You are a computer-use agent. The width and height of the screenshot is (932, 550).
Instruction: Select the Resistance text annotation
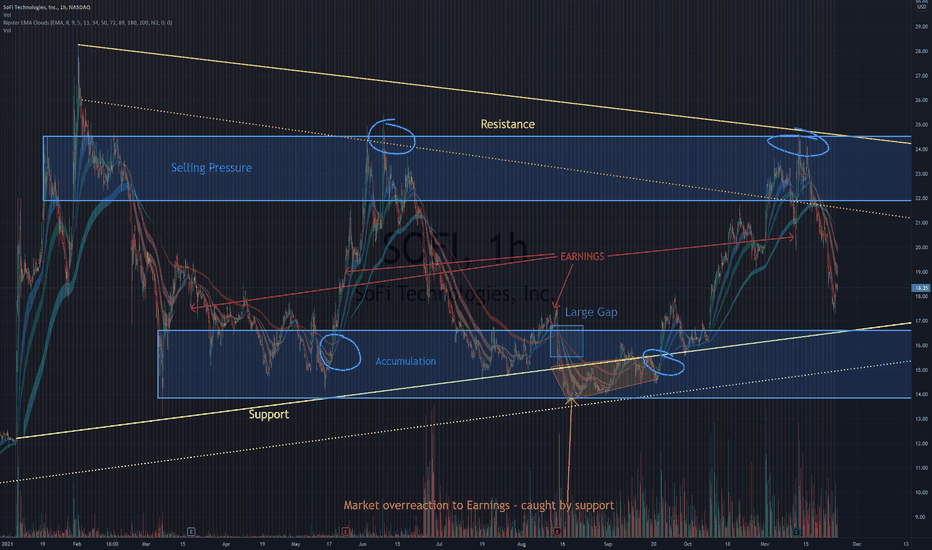tap(508, 124)
